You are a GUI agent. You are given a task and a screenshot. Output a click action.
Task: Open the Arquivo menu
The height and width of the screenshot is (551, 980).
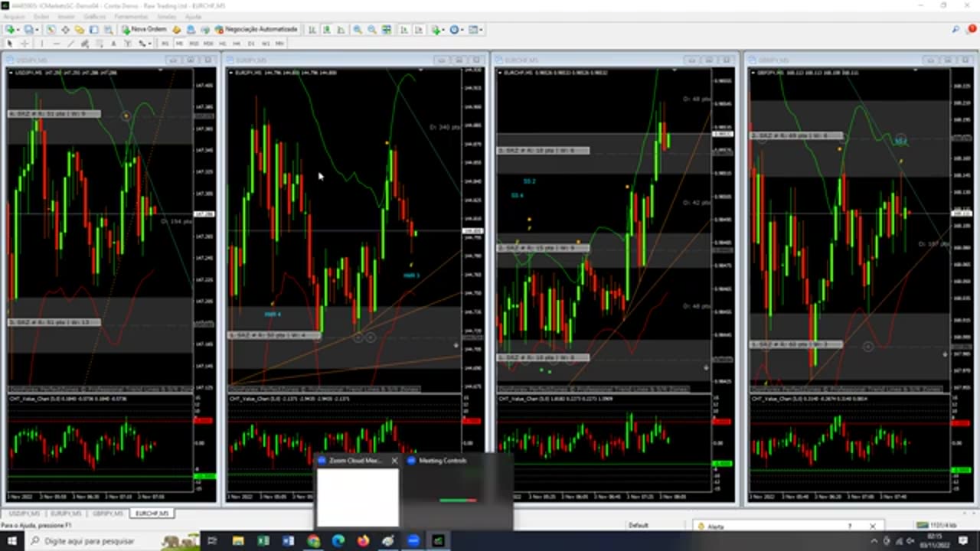pyautogui.click(x=15, y=16)
